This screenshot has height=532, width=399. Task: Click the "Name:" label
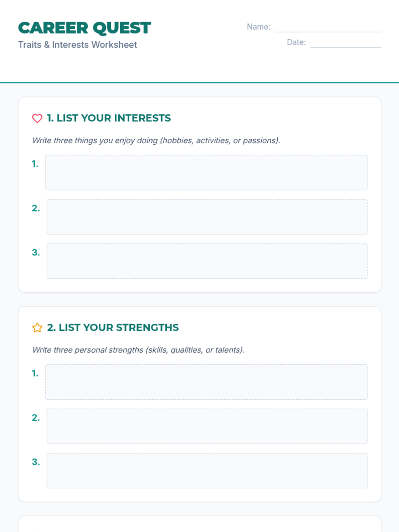[x=258, y=27]
